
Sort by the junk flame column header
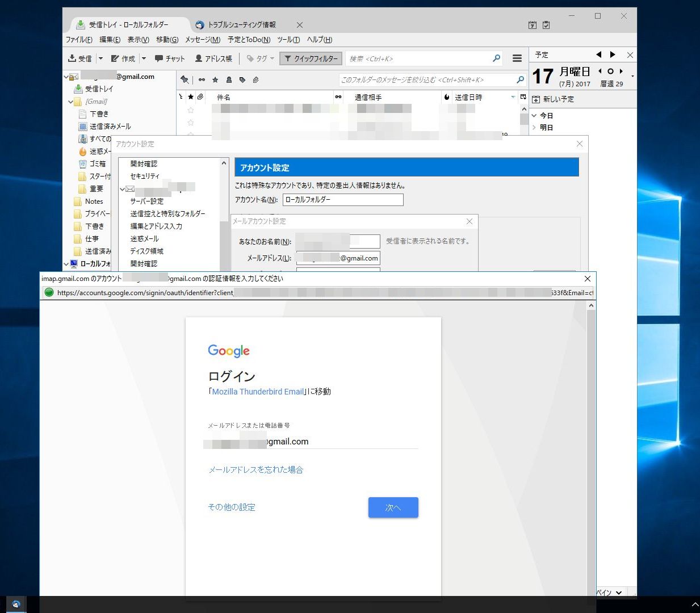click(x=446, y=97)
